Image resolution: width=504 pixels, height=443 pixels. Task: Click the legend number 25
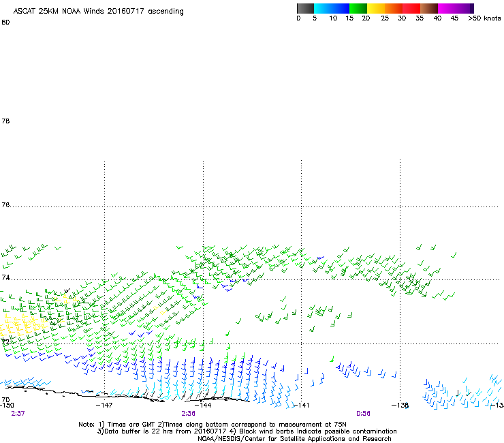[385, 18]
